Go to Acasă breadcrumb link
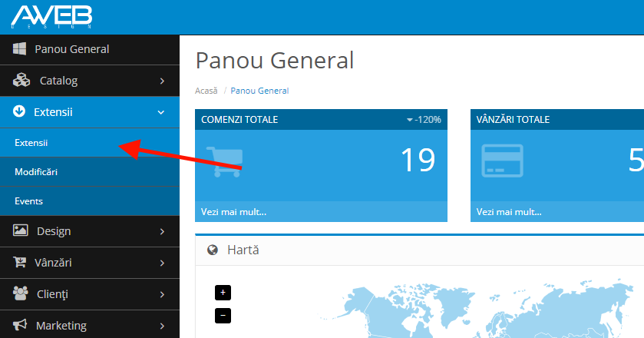 click(x=206, y=91)
